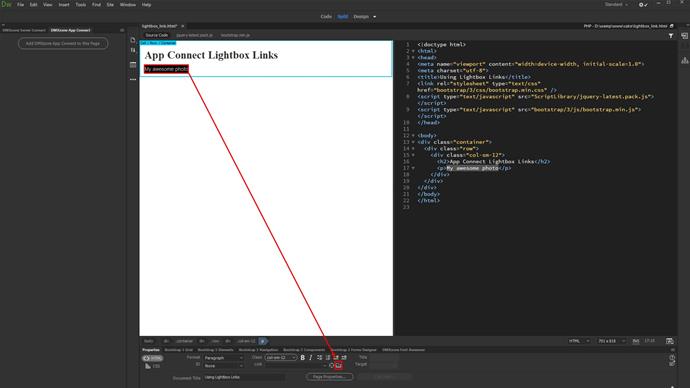
Task: Select the DMXzone App Connect tab
Action: tap(70, 30)
